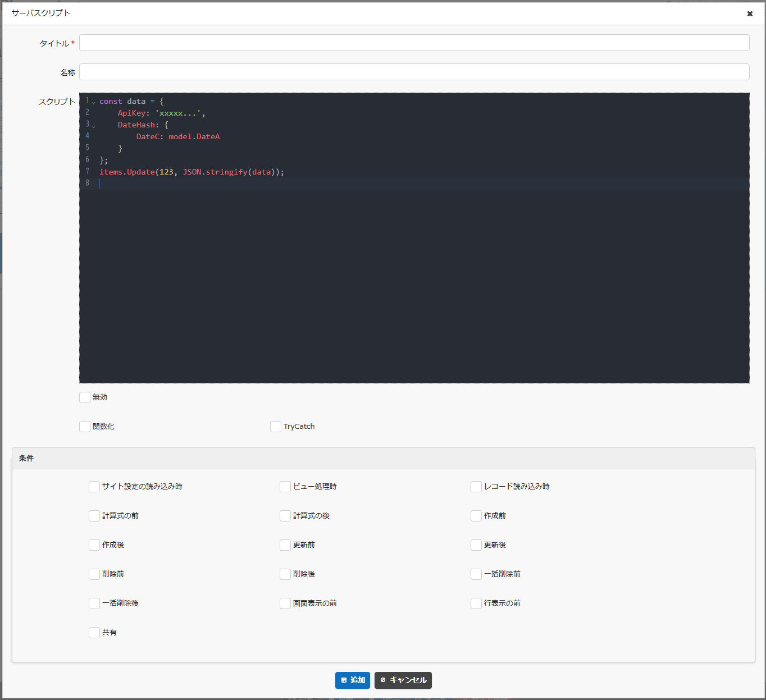Check the 一括削除前 condition
This screenshot has width=766, height=700.
[x=476, y=574]
